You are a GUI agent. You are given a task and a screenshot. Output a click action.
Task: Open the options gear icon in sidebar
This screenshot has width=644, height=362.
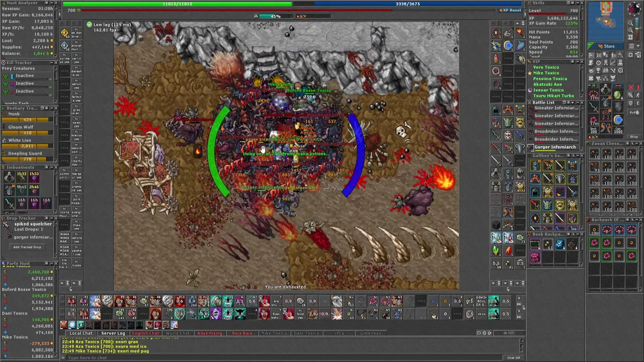[x=630, y=55]
